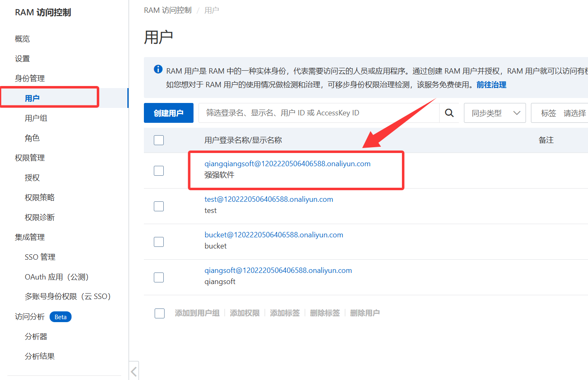The height and width of the screenshot is (380, 588).
Task: Click the Beta badge beside 访问分析
Action: (60, 317)
